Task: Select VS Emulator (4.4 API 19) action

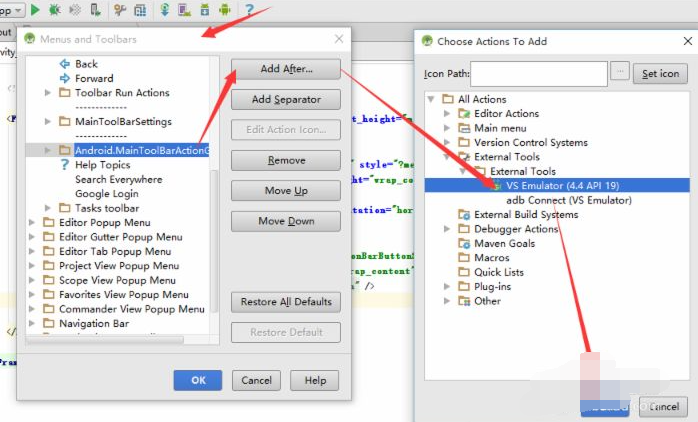Action: click(x=557, y=186)
